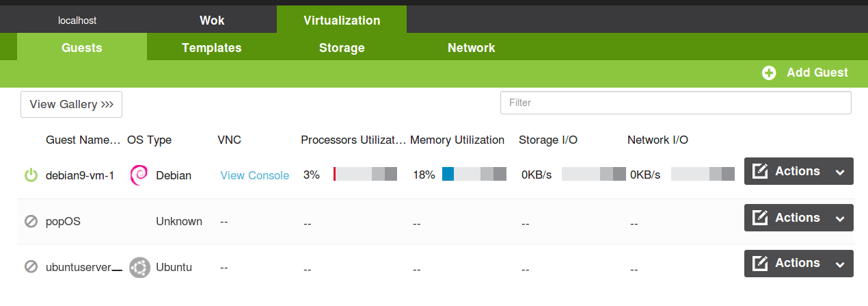Click the Memory Utilization bar at 18%
The height and width of the screenshot is (306, 868).
coord(474,174)
